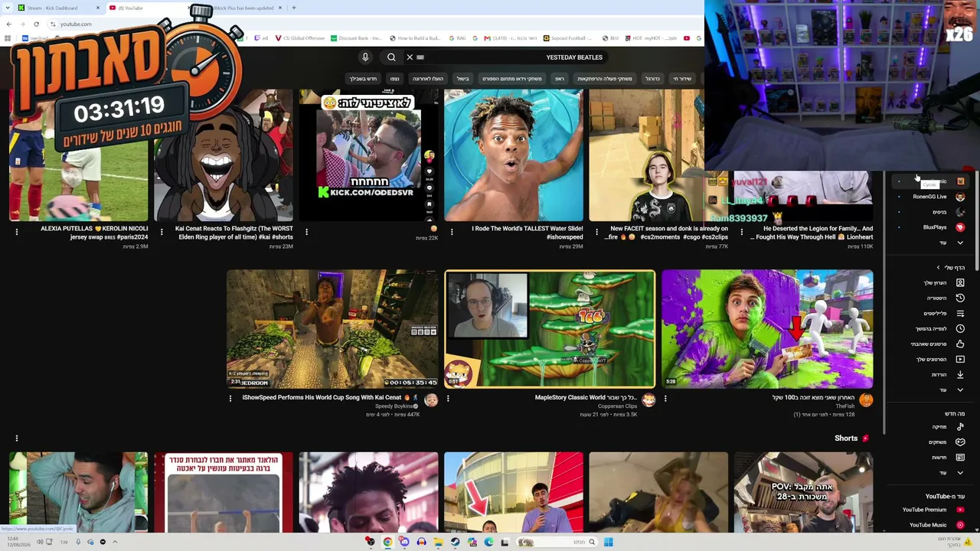Open YouTube Music in sidebar
Viewport: 980px width, 551px height.
pos(930,525)
